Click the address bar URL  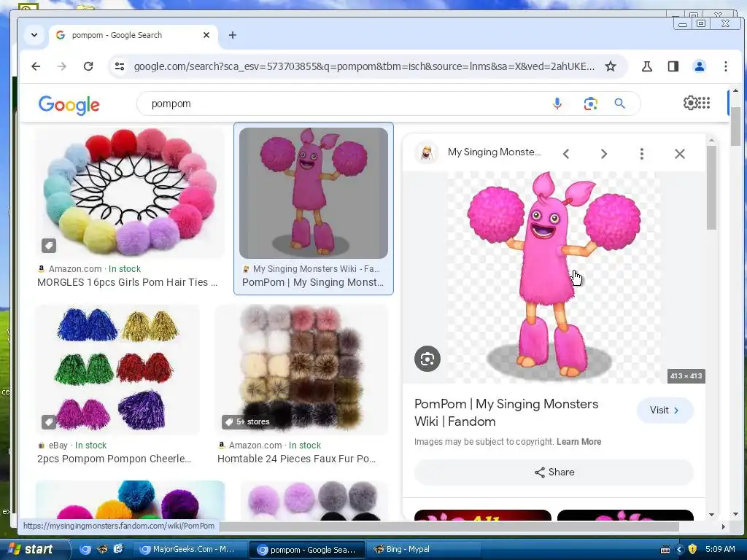click(364, 66)
